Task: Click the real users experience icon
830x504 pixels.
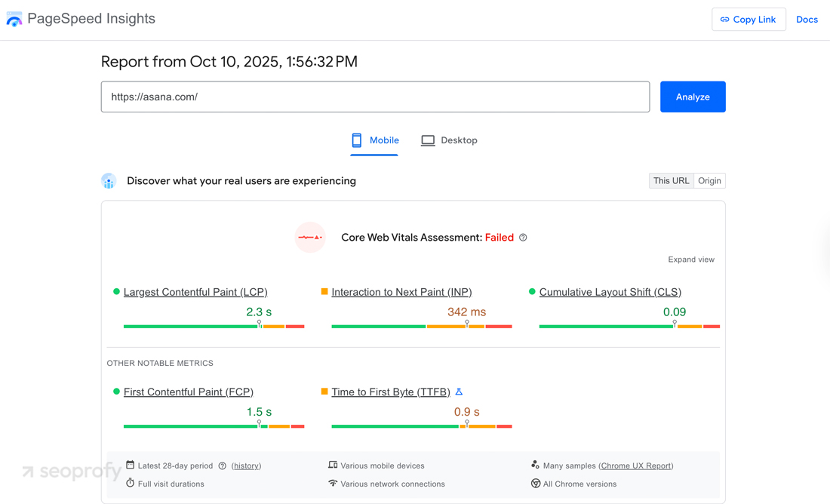Action: [109, 180]
